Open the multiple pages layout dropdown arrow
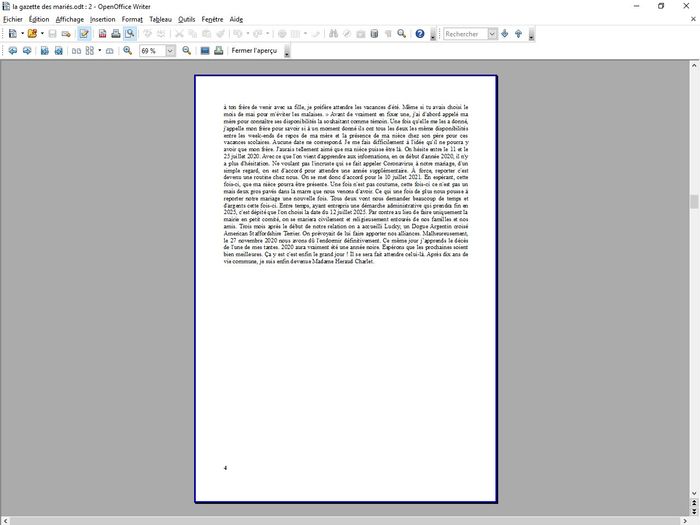The image size is (700, 525). pos(100,50)
